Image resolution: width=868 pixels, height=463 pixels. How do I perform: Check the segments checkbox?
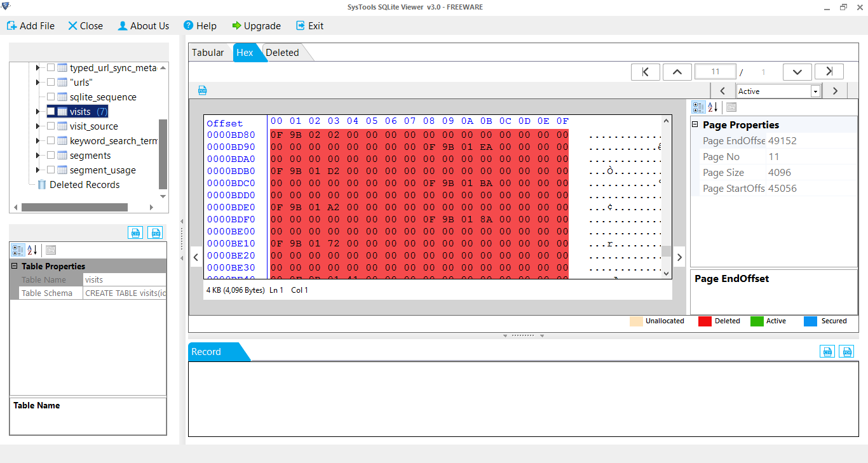51,156
